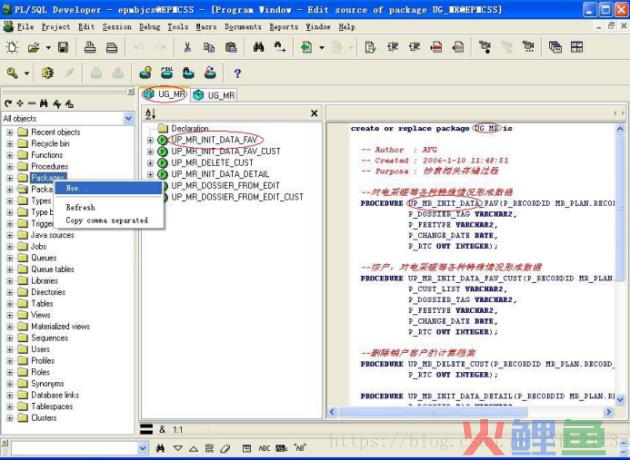This screenshot has height=461, width=630.
Task: Choose New... from the context menu
Action: 108,188
